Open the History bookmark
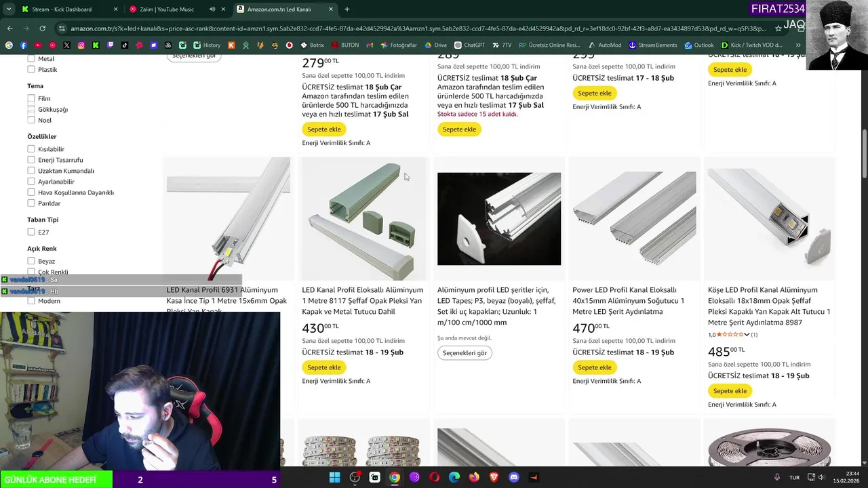 click(207, 45)
